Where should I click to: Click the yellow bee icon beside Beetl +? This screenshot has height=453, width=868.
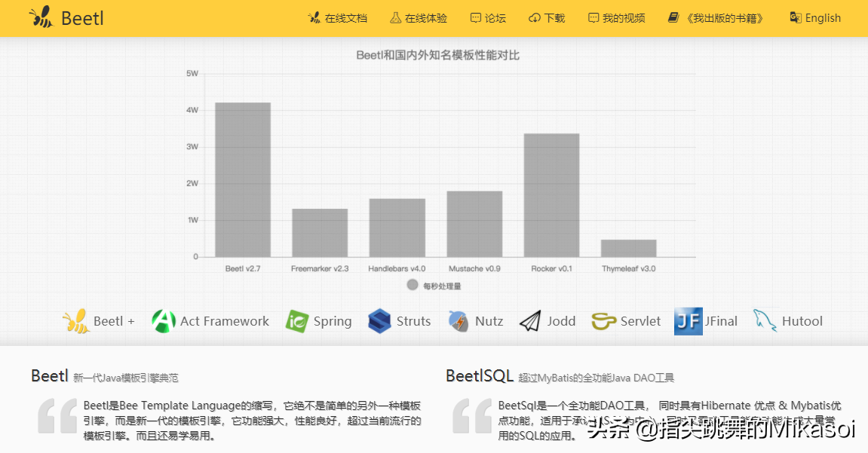[x=76, y=321]
